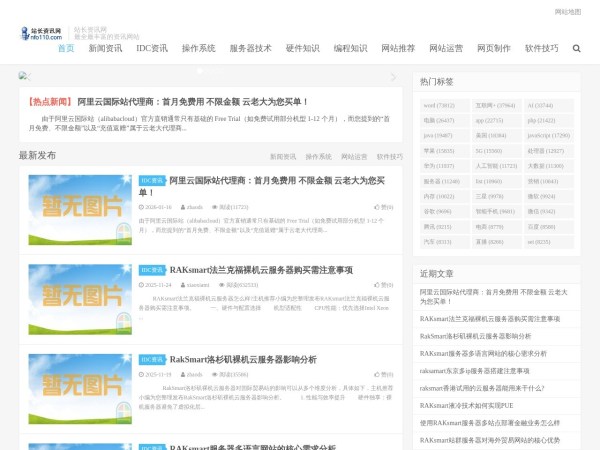This screenshot has height=450, width=600.
Task: Open the 热点新闻 Alibaba Cloud headline
Action: click(193, 102)
